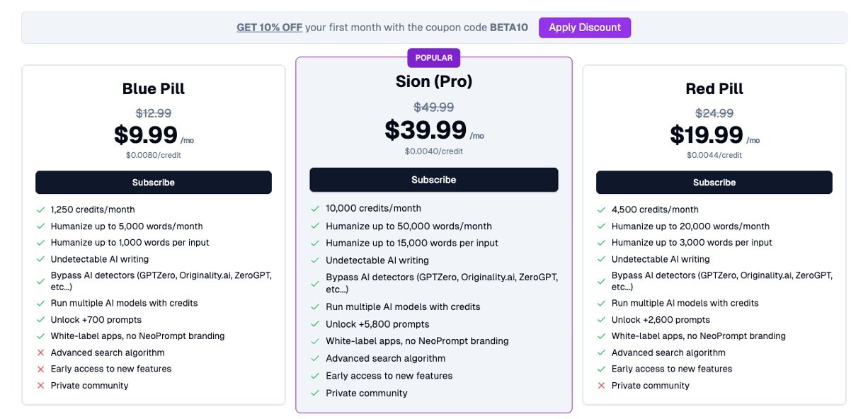868x419 pixels.
Task: Click checkmark beside Red Pill Advanced search
Action: [601, 352]
